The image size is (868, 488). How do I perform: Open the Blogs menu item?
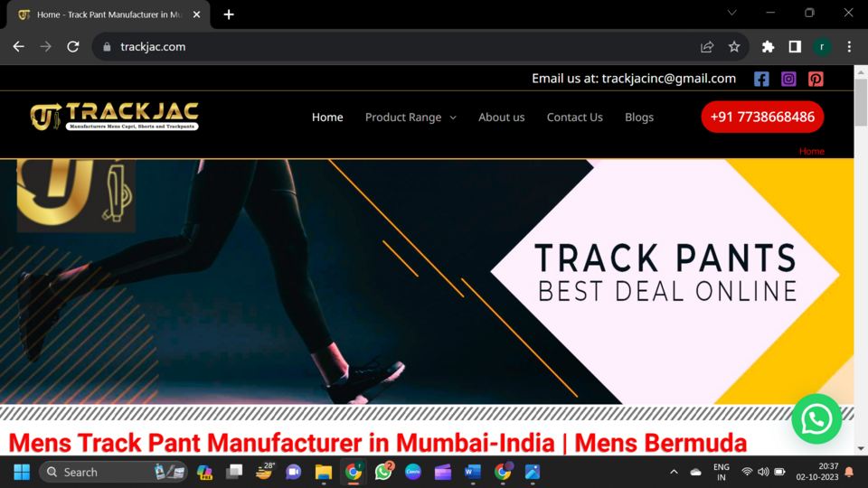tap(639, 117)
